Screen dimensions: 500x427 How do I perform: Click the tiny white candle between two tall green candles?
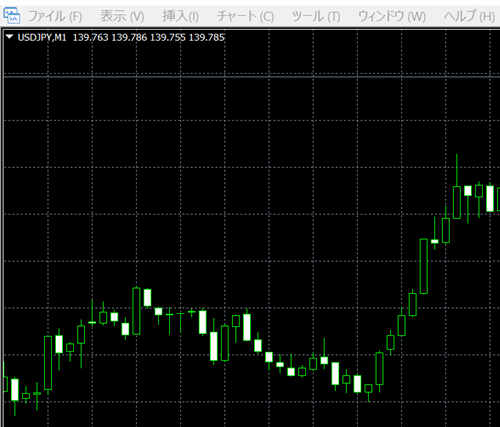click(x=435, y=241)
